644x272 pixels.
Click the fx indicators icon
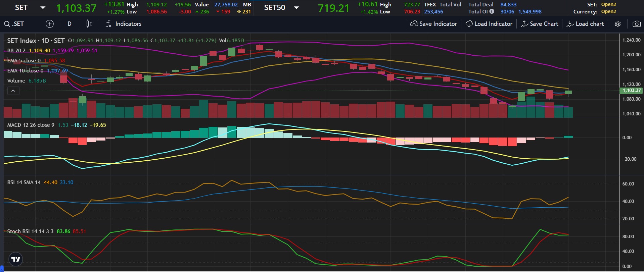tap(108, 24)
